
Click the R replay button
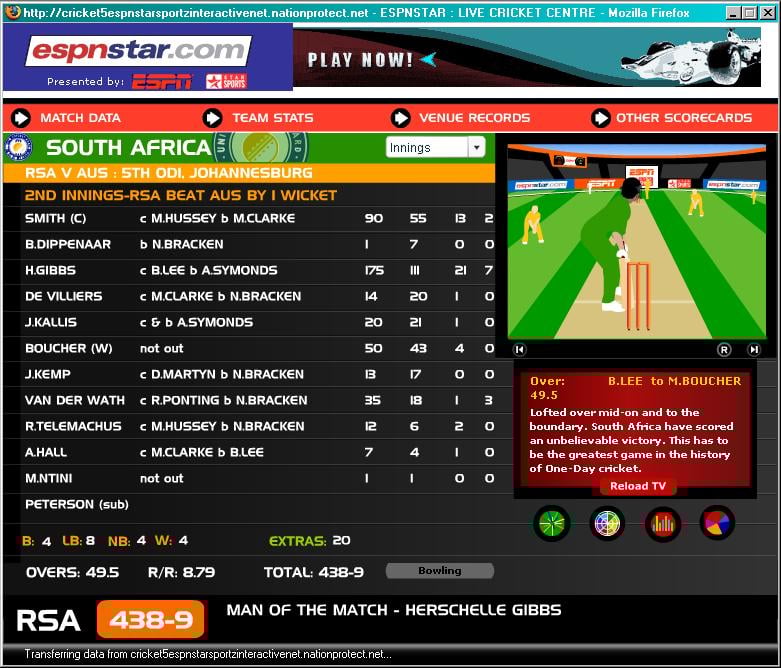(724, 350)
